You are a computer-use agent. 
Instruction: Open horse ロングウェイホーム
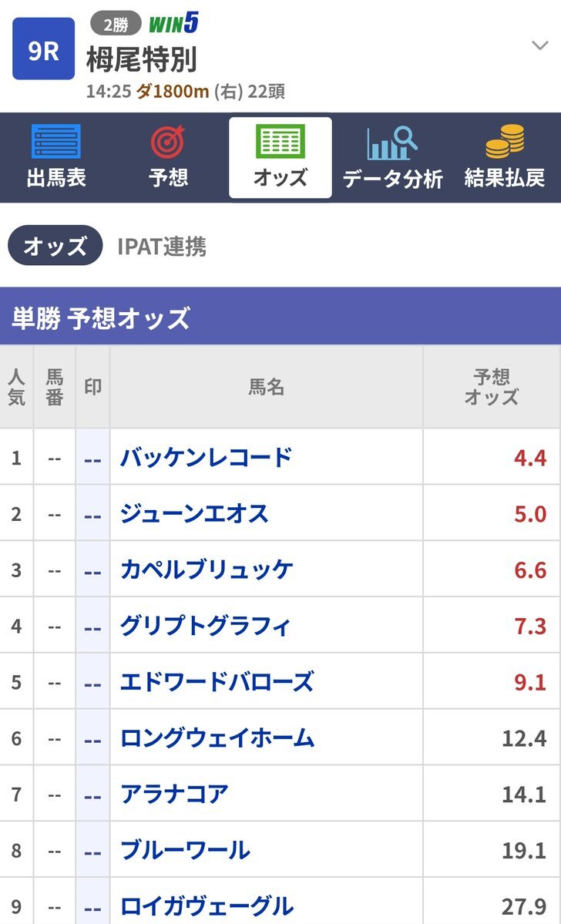coord(217,738)
